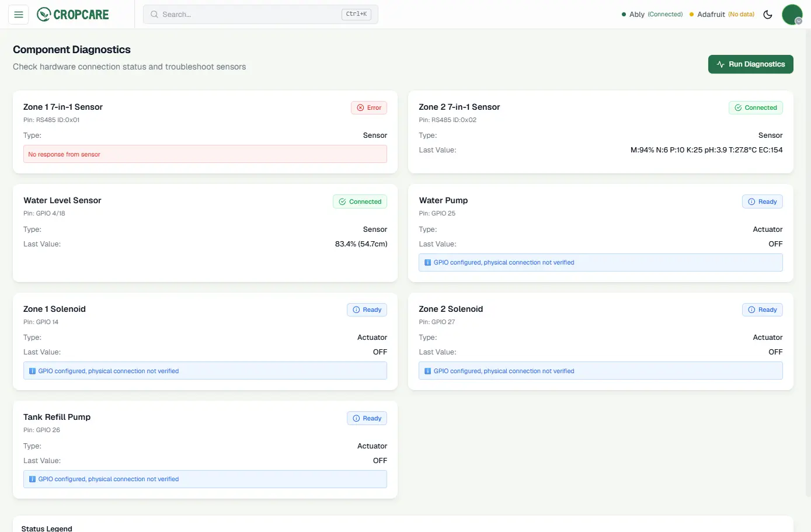
Task: Click the info icon on Water Pump Ready badge
Action: tap(751, 201)
